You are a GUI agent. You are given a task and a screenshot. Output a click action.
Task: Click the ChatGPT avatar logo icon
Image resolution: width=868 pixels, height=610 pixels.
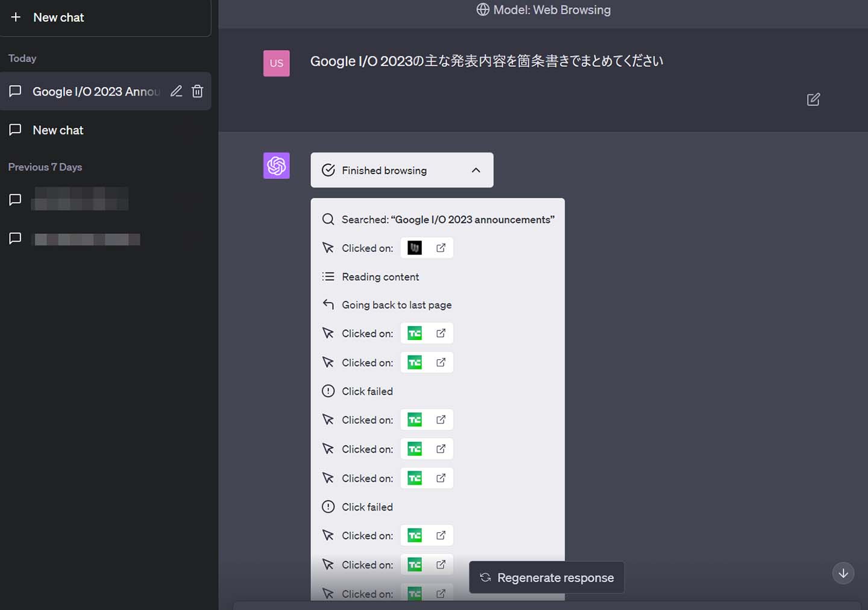tap(277, 166)
